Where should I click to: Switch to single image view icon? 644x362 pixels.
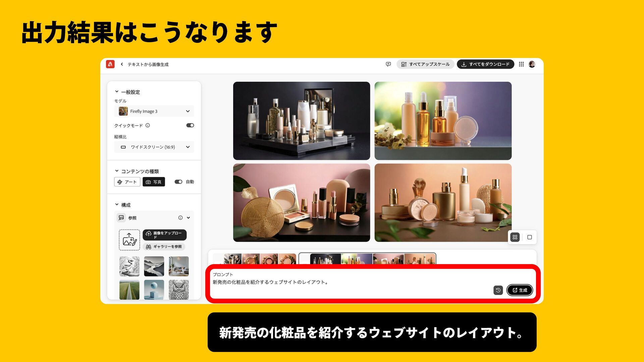tap(530, 237)
